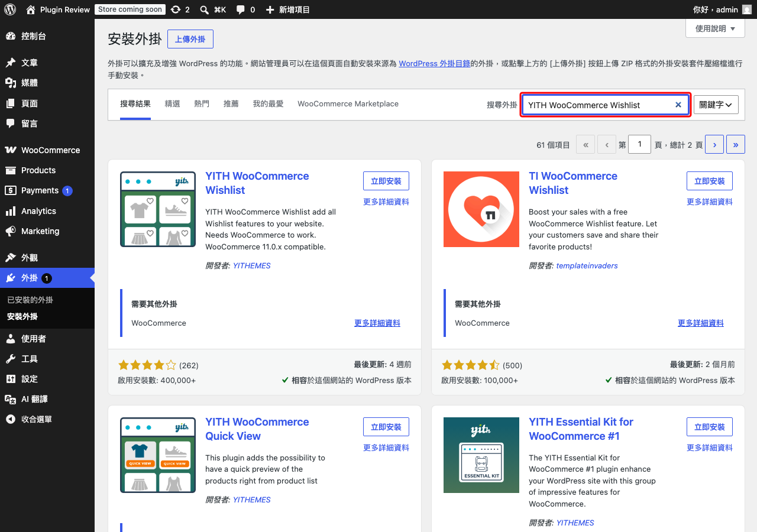The image size is (757, 532).
Task: Open TI WooCommerce Wishlist title link
Action: (x=573, y=183)
